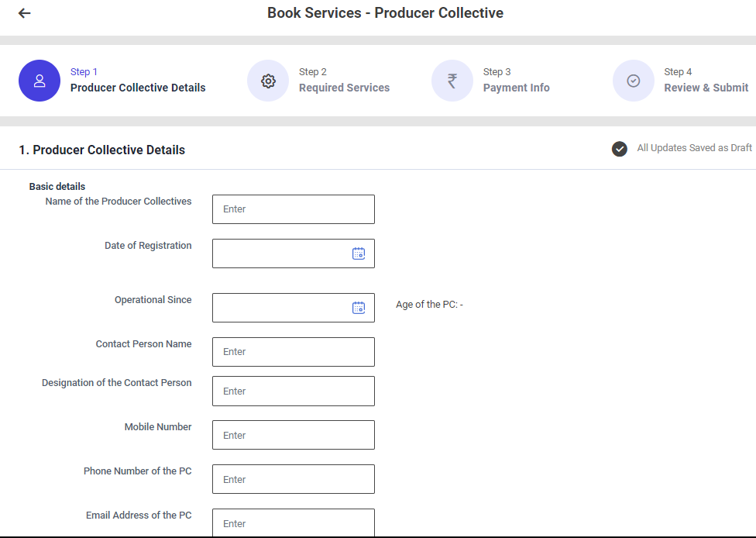The image size is (756, 538).
Task: Click the Email Address of the PC field
Action: click(293, 523)
